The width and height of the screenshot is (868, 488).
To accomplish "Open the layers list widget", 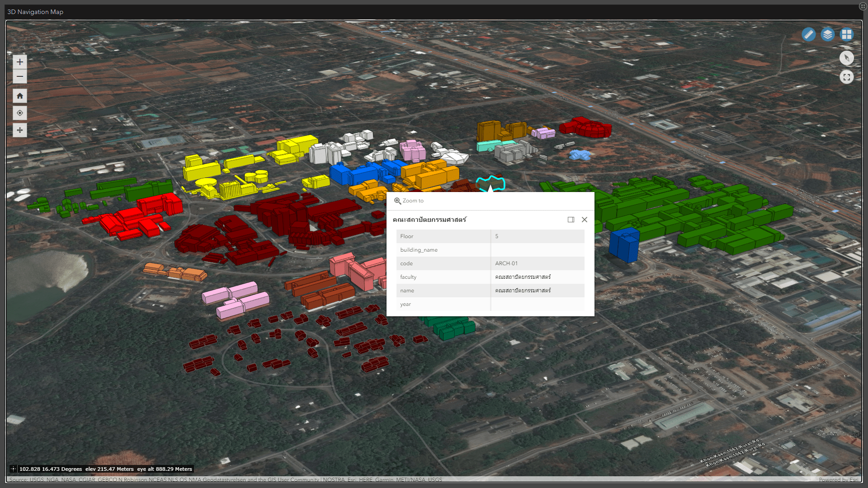I will [827, 34].
